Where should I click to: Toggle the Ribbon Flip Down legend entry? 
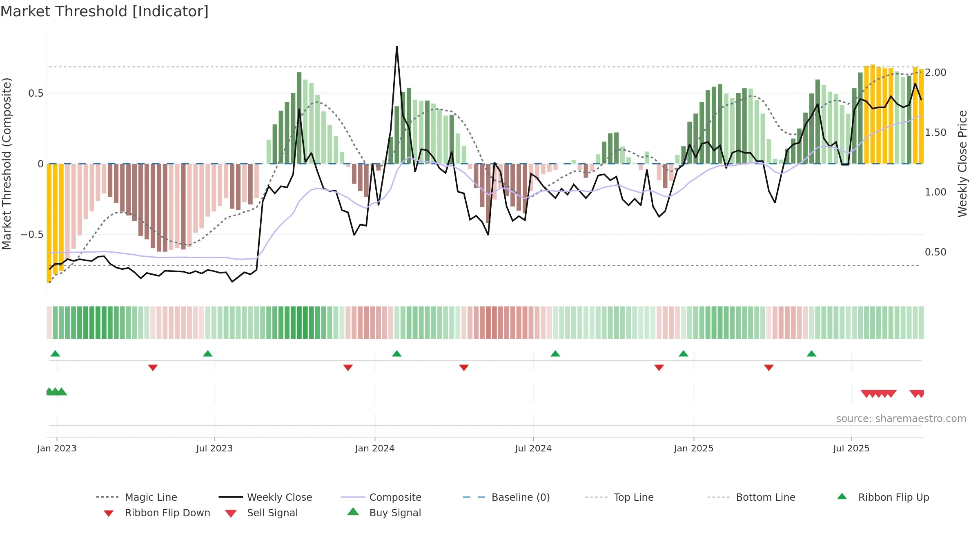click(x=156, y=513)
